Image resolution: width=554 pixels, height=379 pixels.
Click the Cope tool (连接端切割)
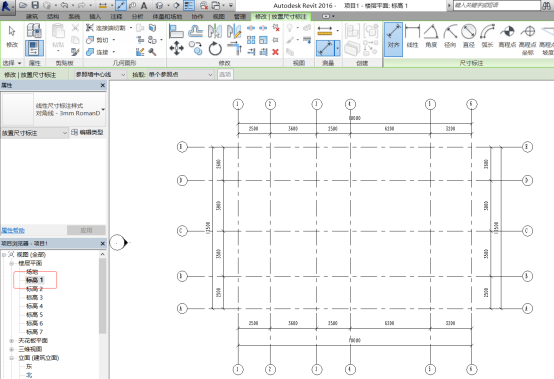pyautogui.click(x=106, y=28)
